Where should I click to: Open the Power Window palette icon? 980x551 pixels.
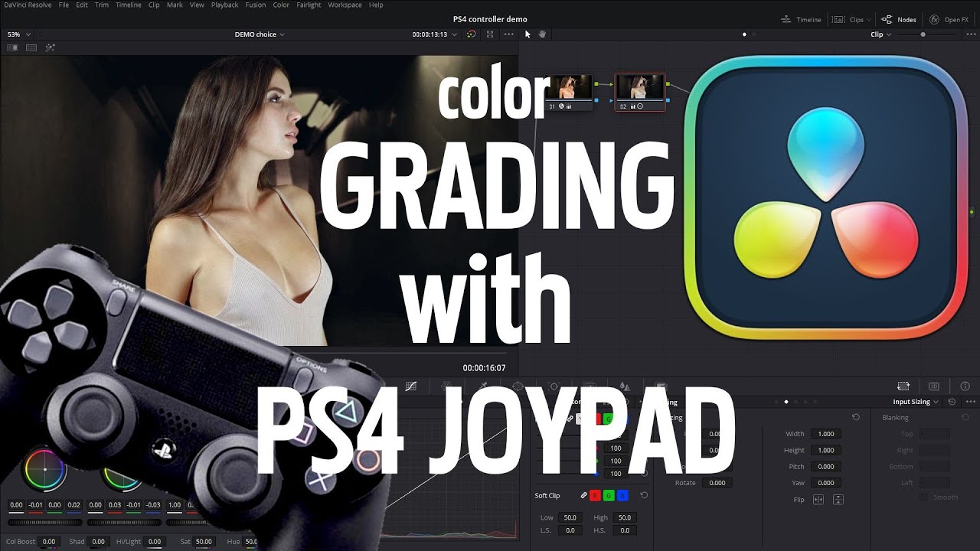518,386
